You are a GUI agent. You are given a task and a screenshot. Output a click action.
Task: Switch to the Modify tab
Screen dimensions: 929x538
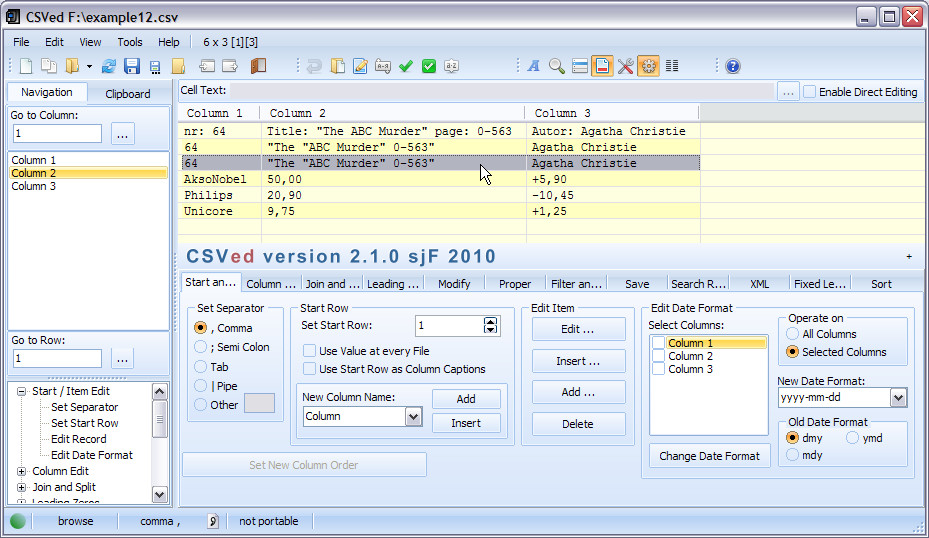(x=454, y=284)
